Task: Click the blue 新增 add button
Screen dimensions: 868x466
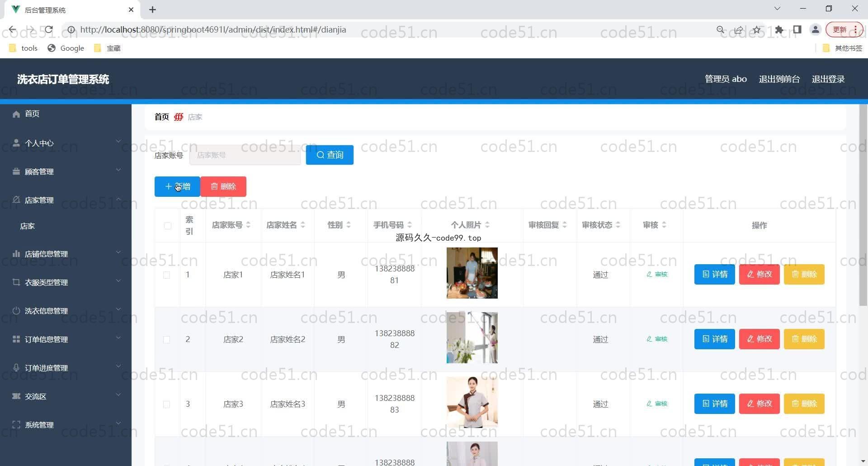Action: point(177,186)
